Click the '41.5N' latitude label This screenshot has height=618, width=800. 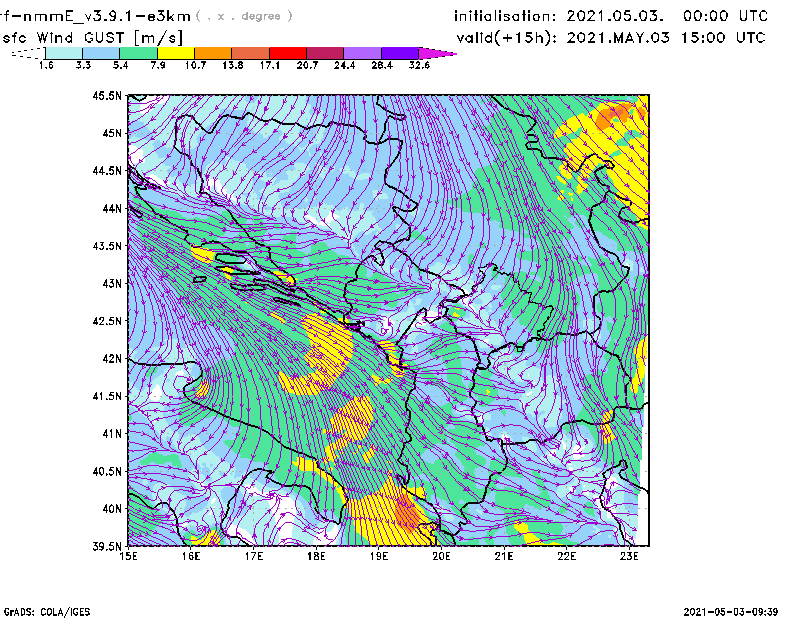[107, 396]
